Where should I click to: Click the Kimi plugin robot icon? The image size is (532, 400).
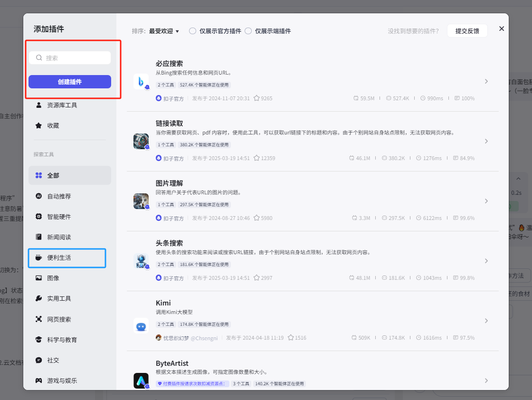(x=141, y=326)
